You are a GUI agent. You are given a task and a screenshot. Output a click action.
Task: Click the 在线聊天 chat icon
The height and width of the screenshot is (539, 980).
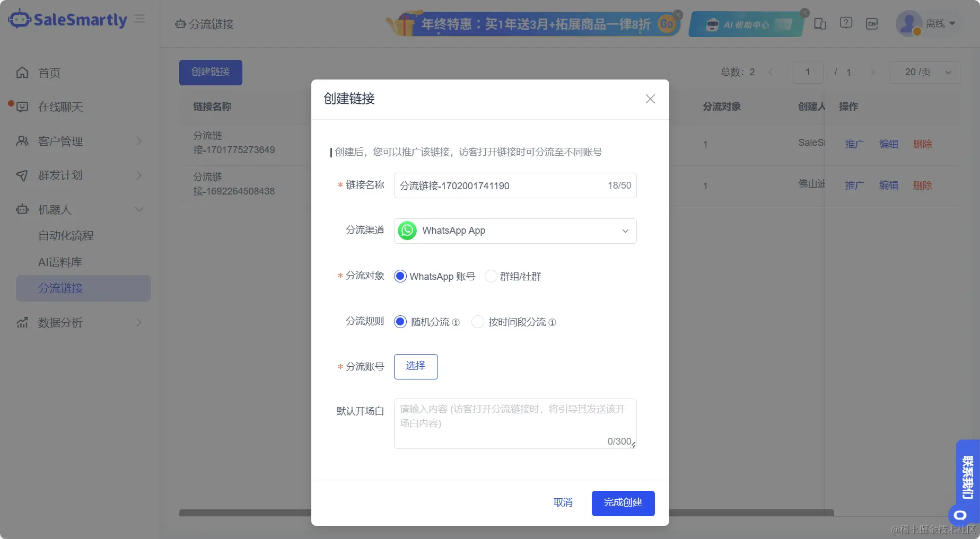click(22, 107)
